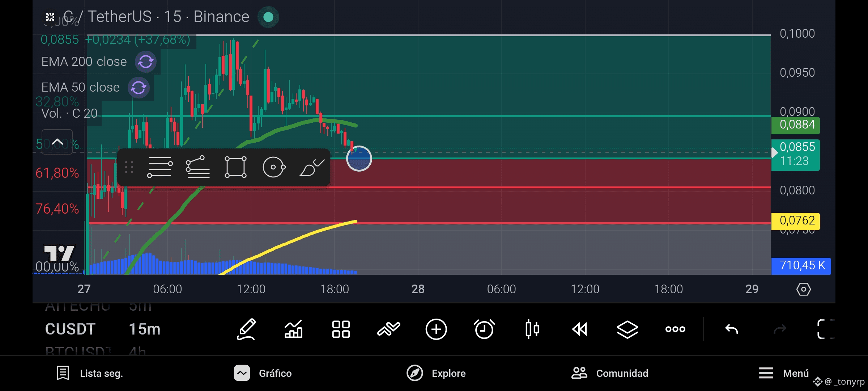Tap the circular target icon in toolbar

274,167
